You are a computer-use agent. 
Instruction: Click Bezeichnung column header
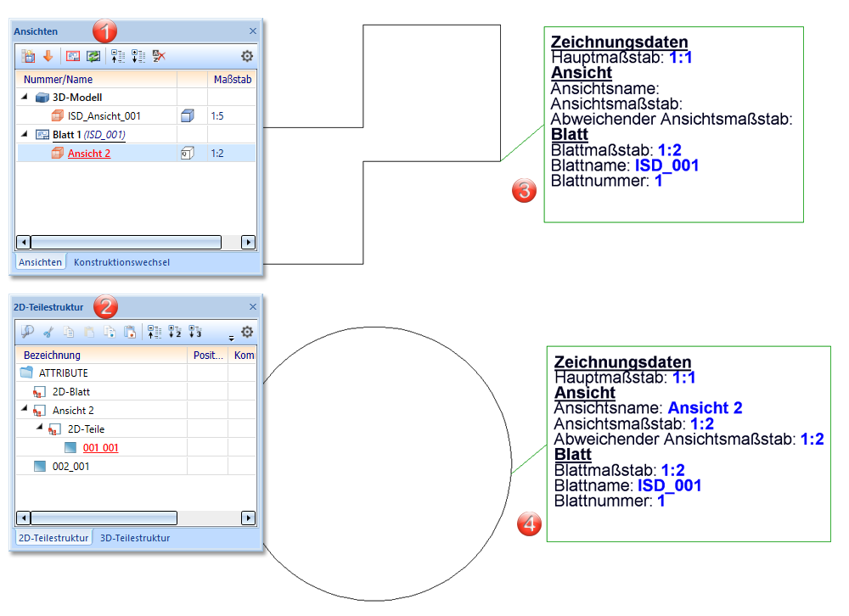(x=102, y=356)
